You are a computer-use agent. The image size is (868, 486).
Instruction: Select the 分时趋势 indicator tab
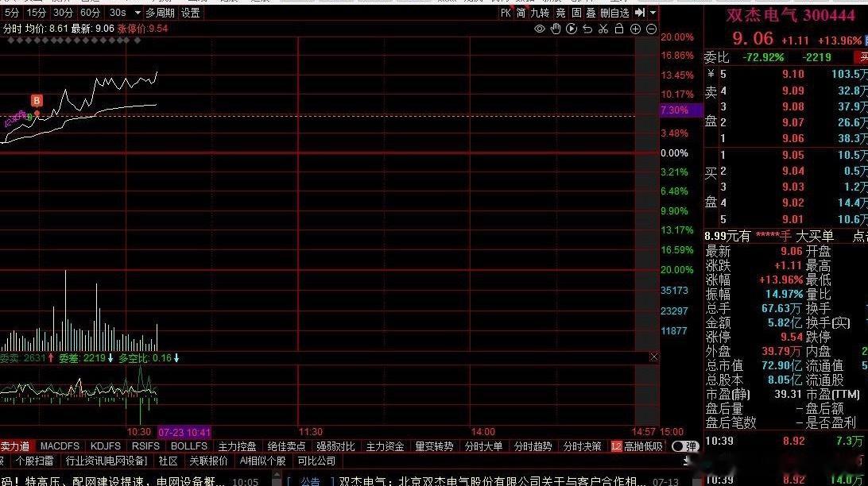coord(533,446)
